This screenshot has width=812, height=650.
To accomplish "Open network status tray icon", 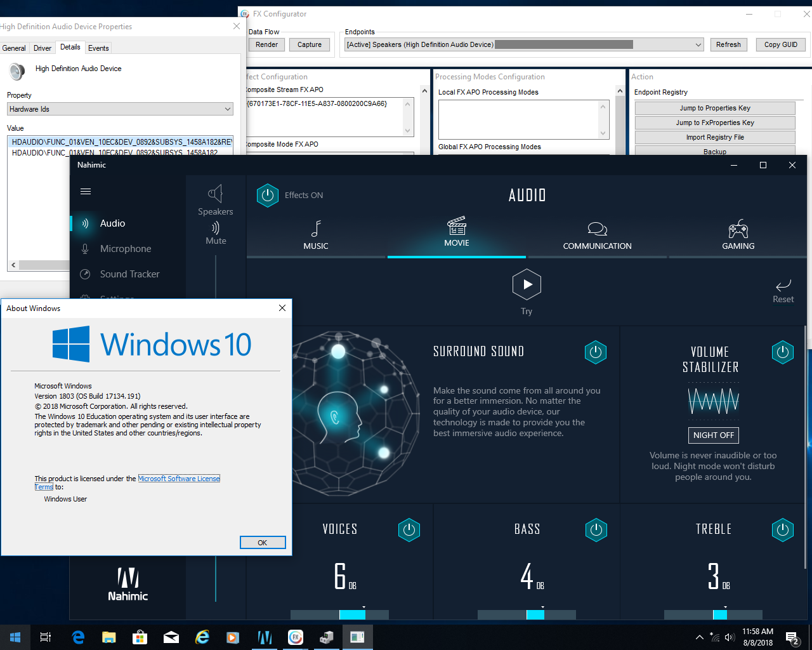I will [x=714, y=637].
